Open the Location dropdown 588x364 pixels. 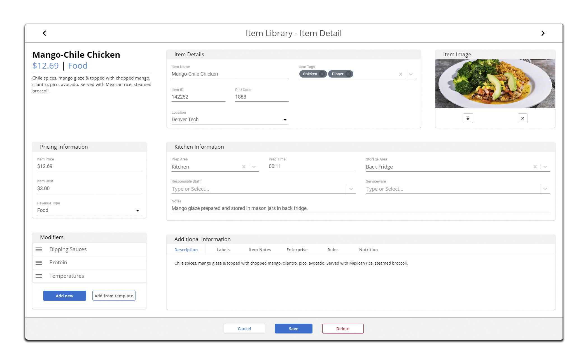pyautogui.click(x=285, y=120)
